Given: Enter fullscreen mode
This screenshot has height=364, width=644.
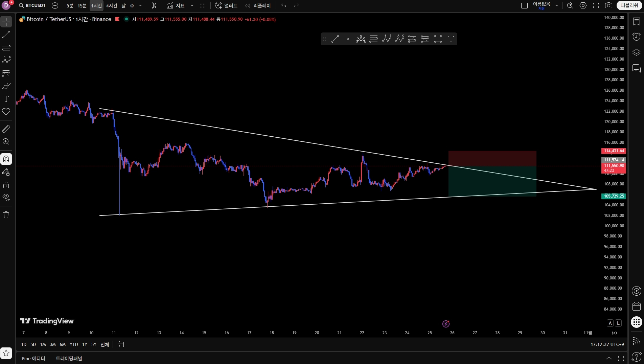Looking at the screenshot, I should [x=596, y=5].
